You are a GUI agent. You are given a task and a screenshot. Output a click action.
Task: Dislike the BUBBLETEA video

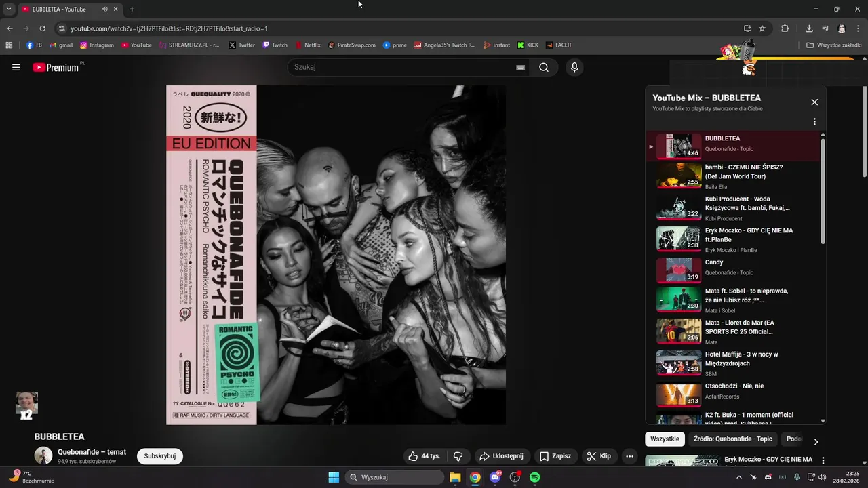tap(458, 456)
